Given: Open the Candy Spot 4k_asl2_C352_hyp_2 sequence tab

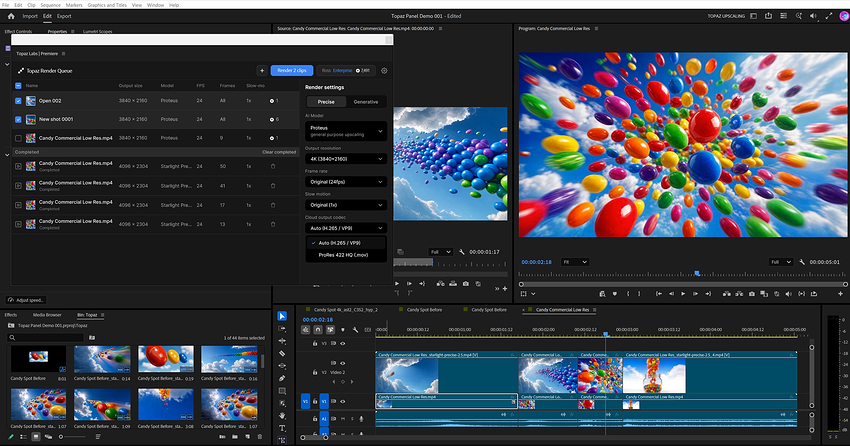Looking at the screenshot, I should click(346, 310).
